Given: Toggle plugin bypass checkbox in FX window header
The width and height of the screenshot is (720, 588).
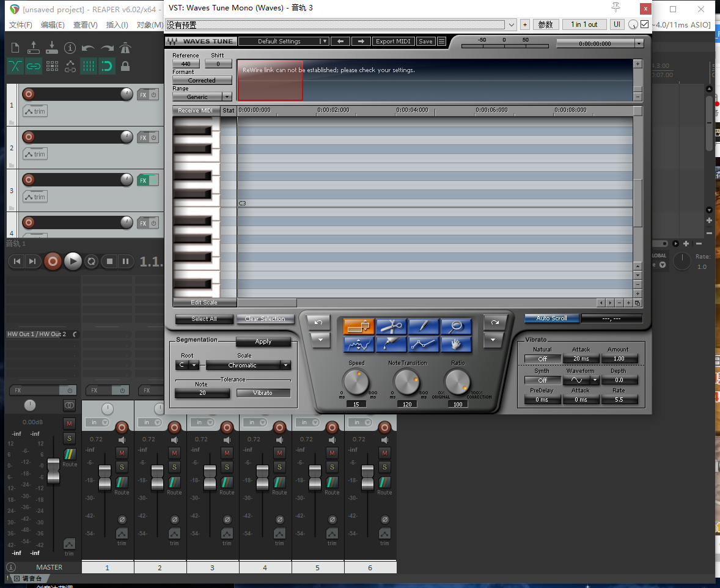Looking at the screenshot, I should (x=645, y=24).
